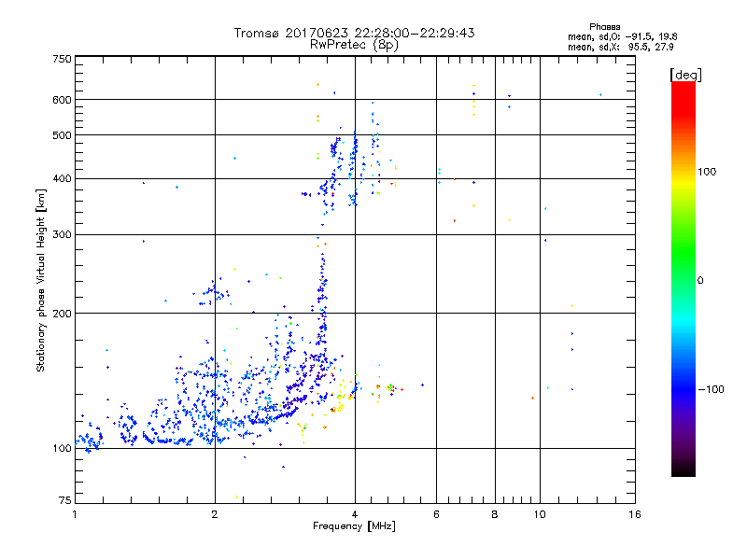Screen dimensions: 747x560
Task: Click the 'mean, sd,O: -91.5, 19.8' statistic
Action: coord(622,36)
